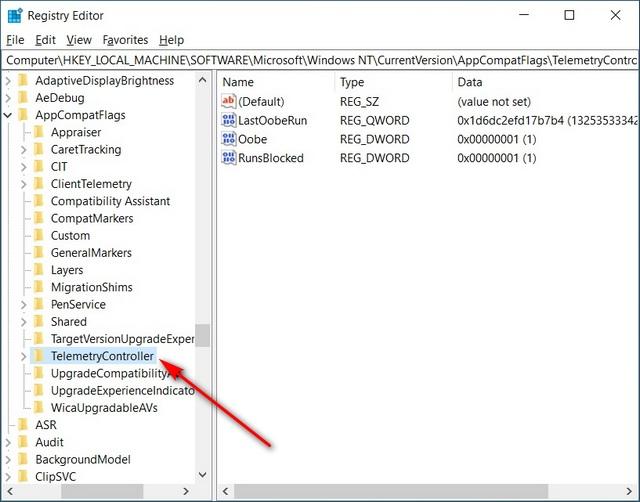
Task: Select the LastOobeRun value name
Action: pos(273,120)
